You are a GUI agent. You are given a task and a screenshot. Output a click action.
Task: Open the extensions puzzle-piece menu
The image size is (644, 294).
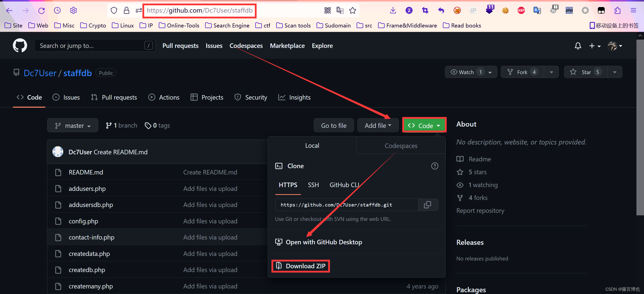[617, 11]
